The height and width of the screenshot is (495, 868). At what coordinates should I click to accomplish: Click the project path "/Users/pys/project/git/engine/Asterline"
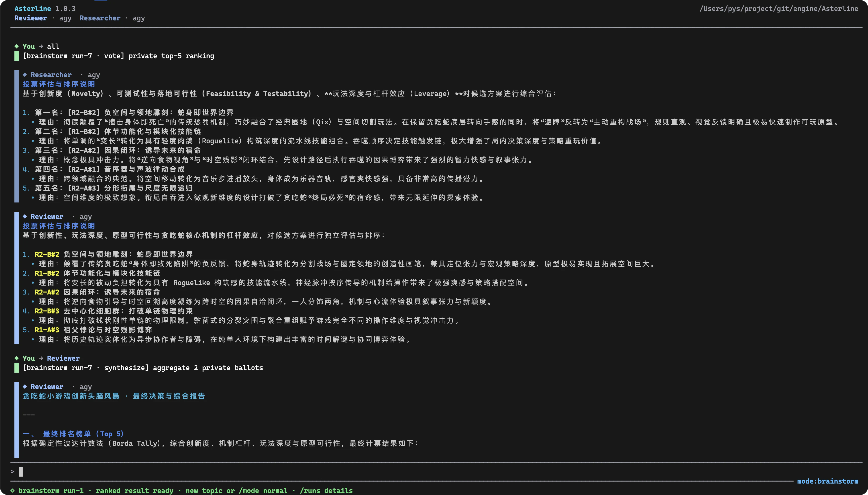[779, 8]
